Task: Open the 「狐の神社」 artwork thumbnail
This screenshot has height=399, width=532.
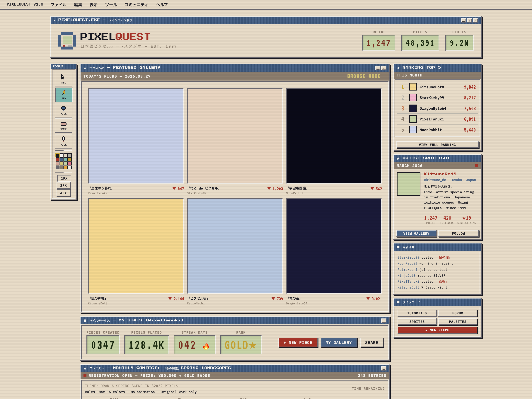Action: pyautogui.click(x=136, y=246)
